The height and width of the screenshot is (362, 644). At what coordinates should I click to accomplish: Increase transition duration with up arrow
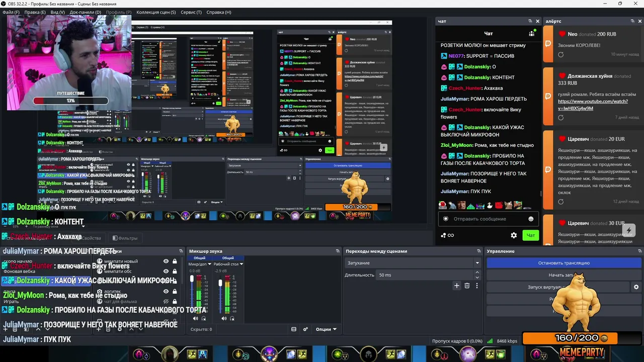[x=477, y=273]
